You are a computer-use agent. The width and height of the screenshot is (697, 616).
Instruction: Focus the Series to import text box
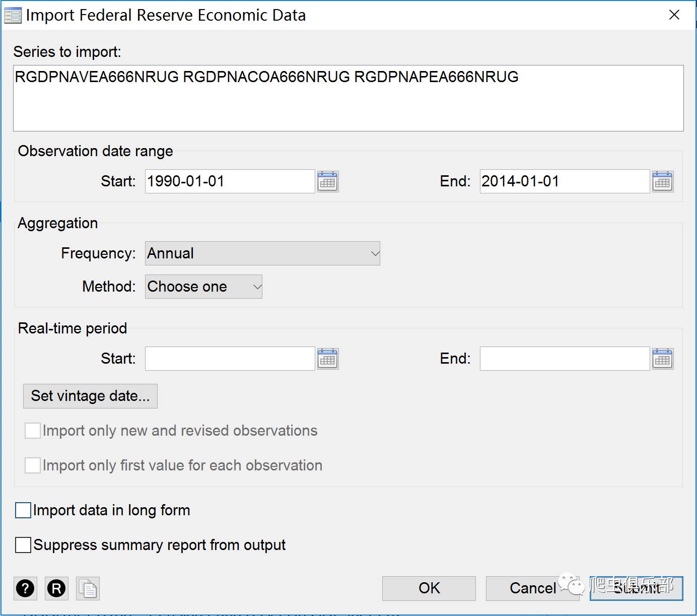[348, 98]
